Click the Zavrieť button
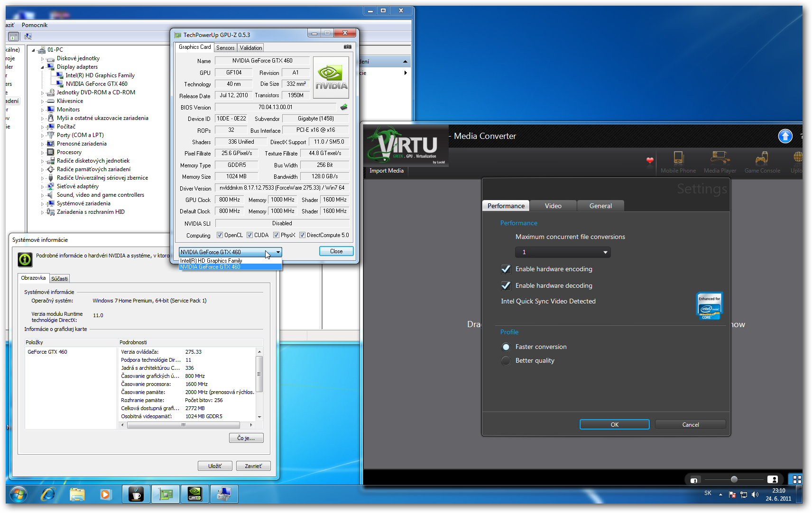Image resolution: width=812 pixels, height=513 pixels. [x=253, y=466]
